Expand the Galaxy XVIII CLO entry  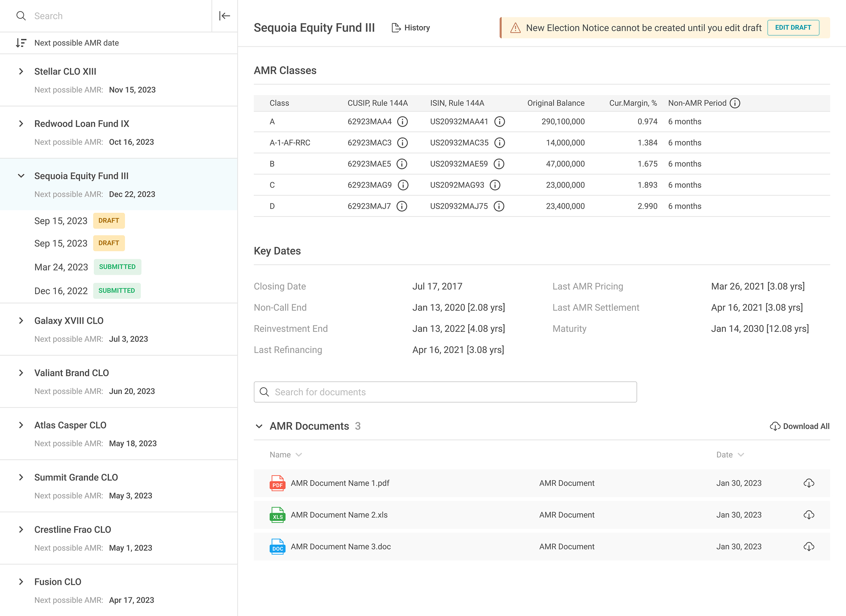tap(21, 321)
